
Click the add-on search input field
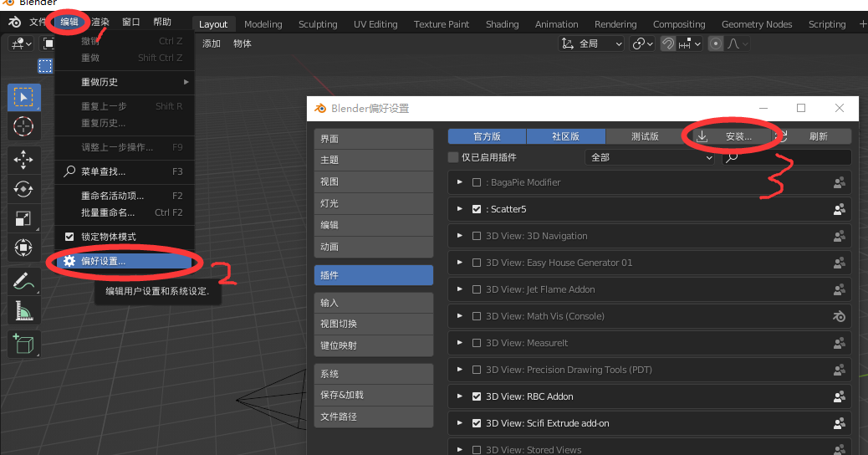pos(787,158)
